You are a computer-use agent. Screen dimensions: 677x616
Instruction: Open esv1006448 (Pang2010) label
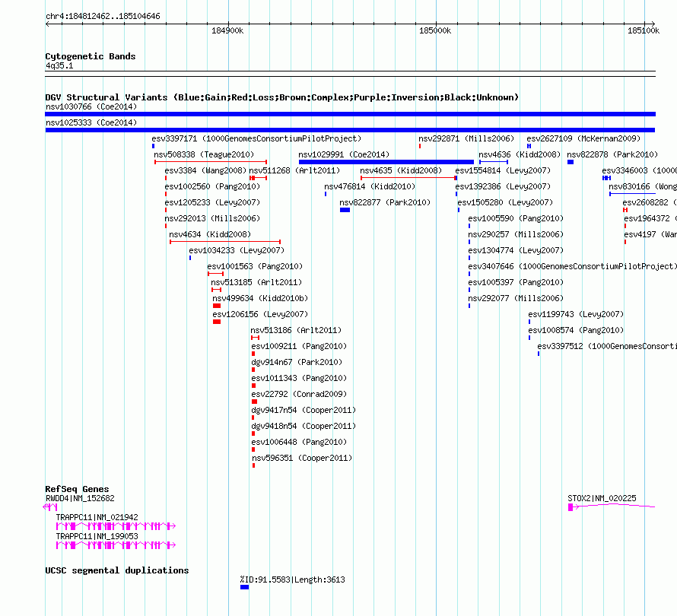[x=299, y=442]
